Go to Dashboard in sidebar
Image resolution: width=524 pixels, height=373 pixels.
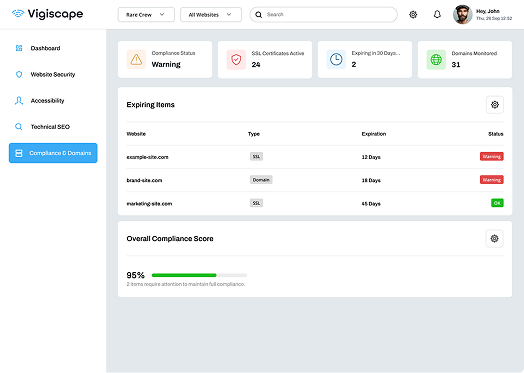click(x=45, y=48)
